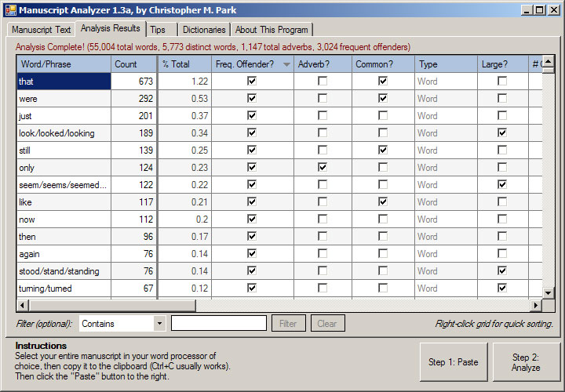Toggle Freq. Offender checkbox for 'just'

point(252,115)
